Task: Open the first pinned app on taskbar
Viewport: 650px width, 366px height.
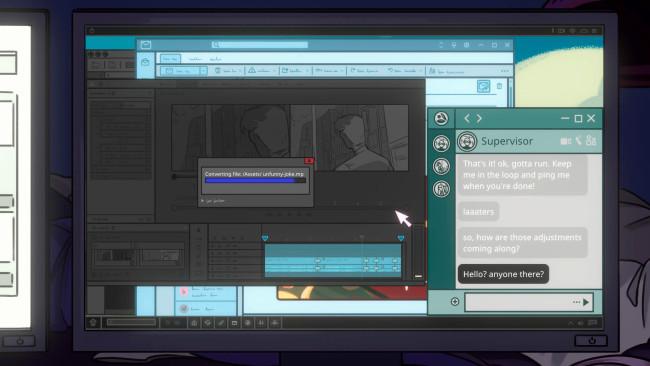Action: 194,322
